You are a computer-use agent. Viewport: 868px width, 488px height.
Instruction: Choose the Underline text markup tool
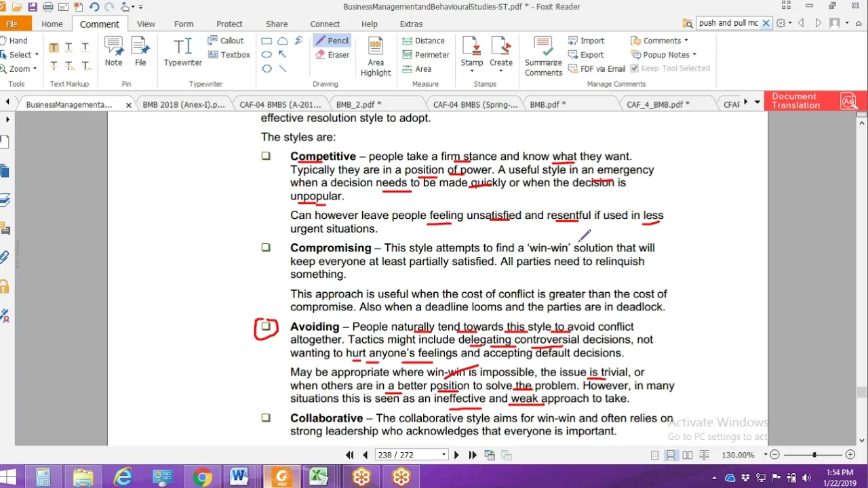point(85,47)
